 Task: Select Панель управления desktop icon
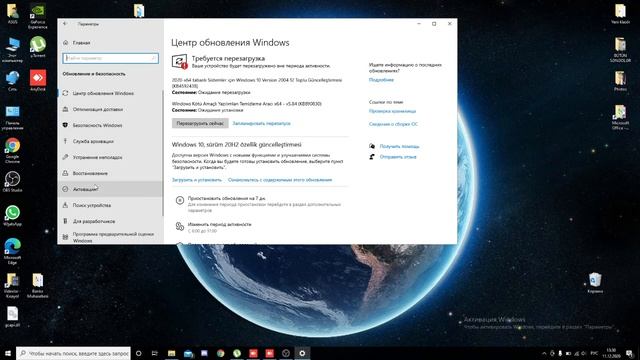coord(12,118)
